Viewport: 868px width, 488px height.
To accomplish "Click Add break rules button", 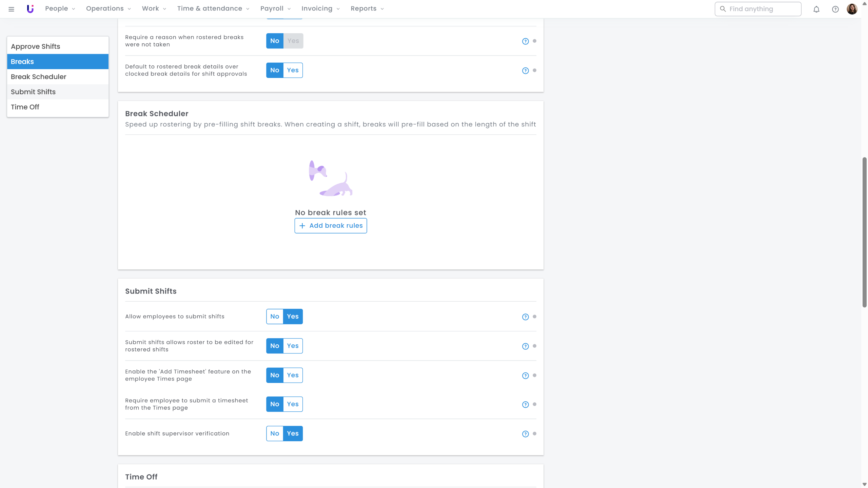I will click(x=331, y=226).
